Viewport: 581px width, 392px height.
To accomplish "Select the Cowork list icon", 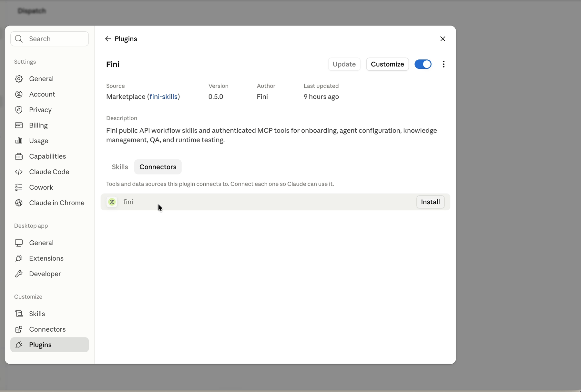I will [x=19, y=187].
